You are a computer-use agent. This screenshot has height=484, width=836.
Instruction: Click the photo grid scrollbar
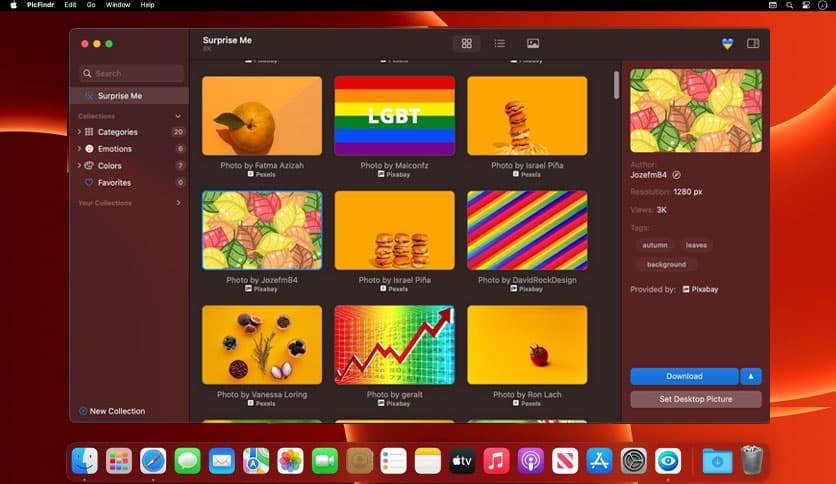click(616, 85)
